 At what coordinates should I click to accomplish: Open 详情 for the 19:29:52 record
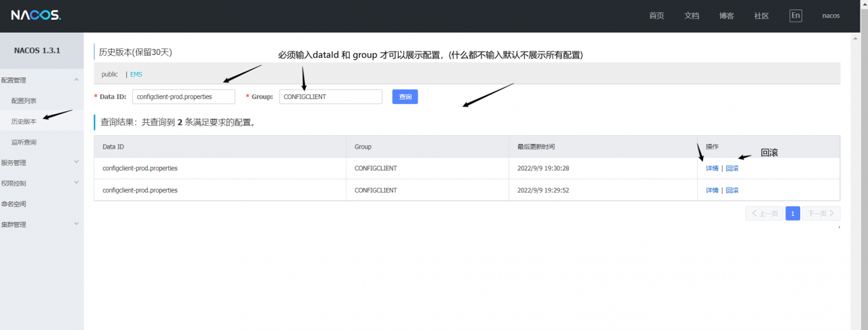tap(712, 190)
